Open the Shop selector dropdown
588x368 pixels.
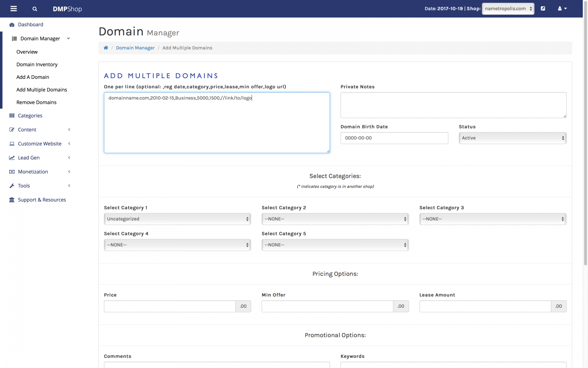pos(508,9)
